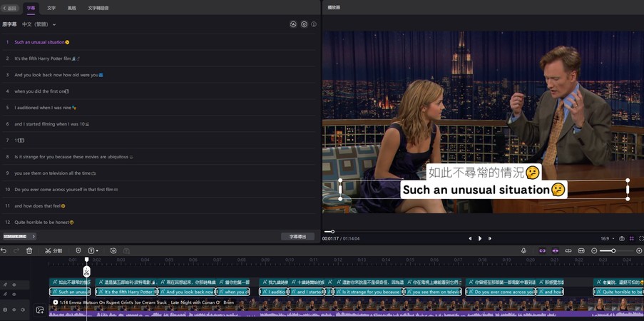This screenshot has width=644, height=321.
Task: Click the scissors on the playhead
Action: click(87, 271)
